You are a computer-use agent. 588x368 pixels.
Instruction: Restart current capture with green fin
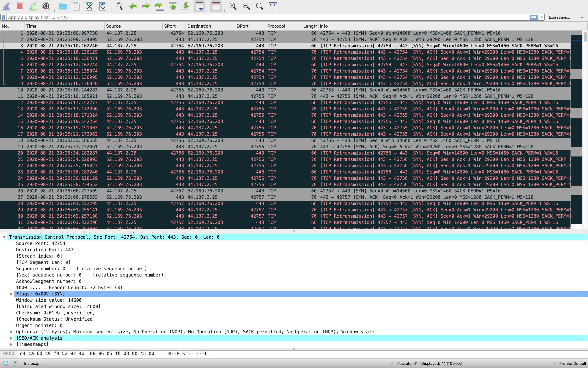33,6
